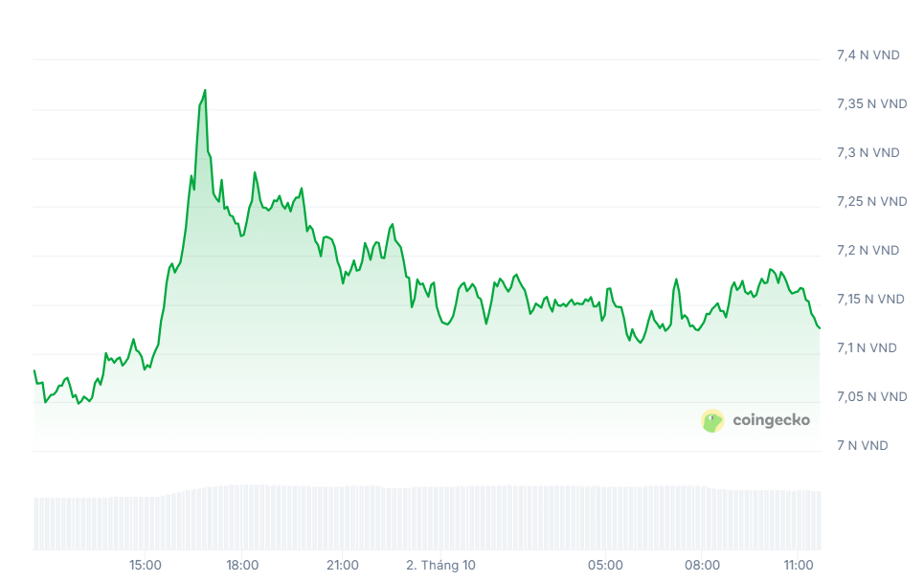Click the 7,4 N VND price label

[x=868, y=55]
